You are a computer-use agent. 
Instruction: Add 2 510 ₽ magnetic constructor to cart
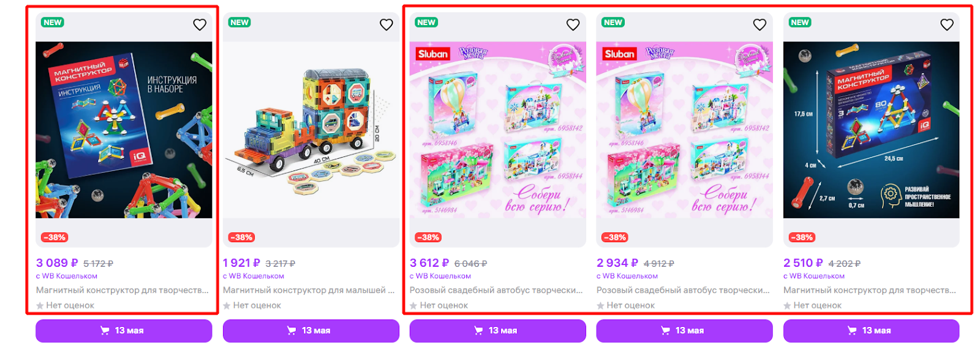point(872,331)
